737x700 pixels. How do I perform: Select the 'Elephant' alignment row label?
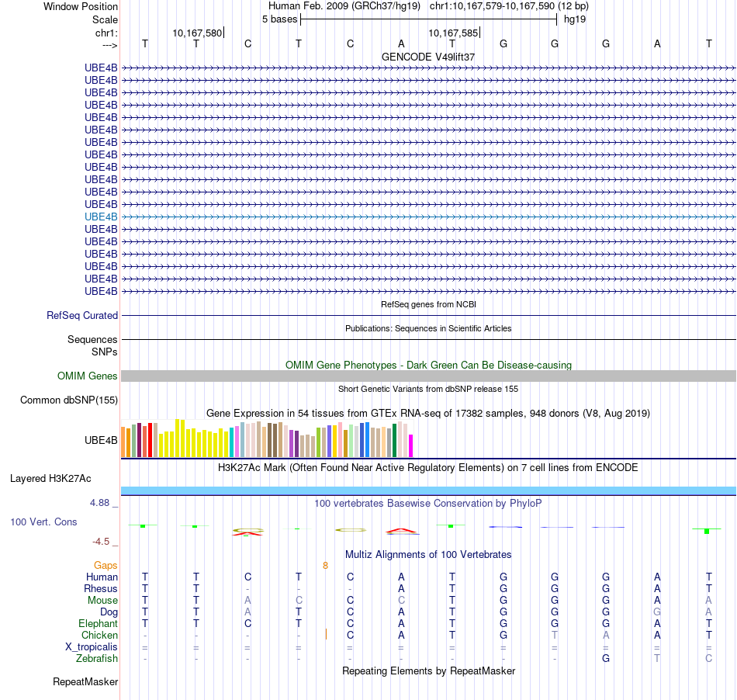[98, 624]
